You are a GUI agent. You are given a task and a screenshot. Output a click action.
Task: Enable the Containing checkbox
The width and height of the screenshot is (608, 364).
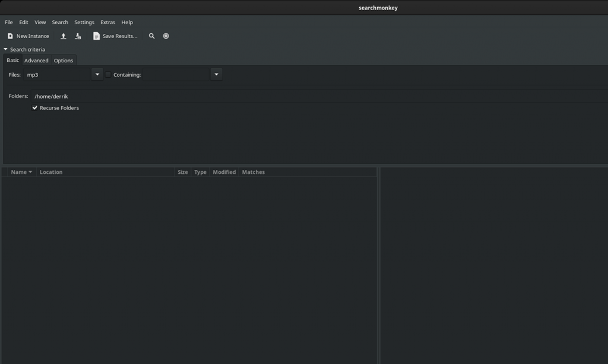[107, 74]
